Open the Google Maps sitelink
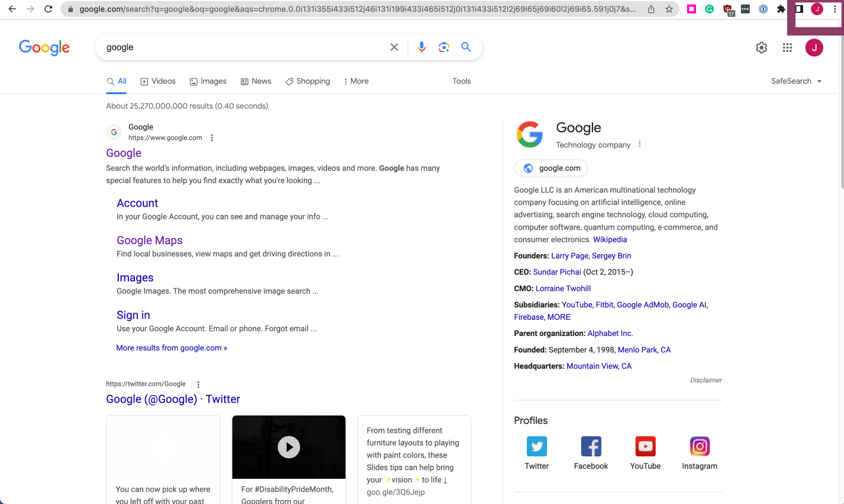This screenshot has width=844, height=504. 150,240
